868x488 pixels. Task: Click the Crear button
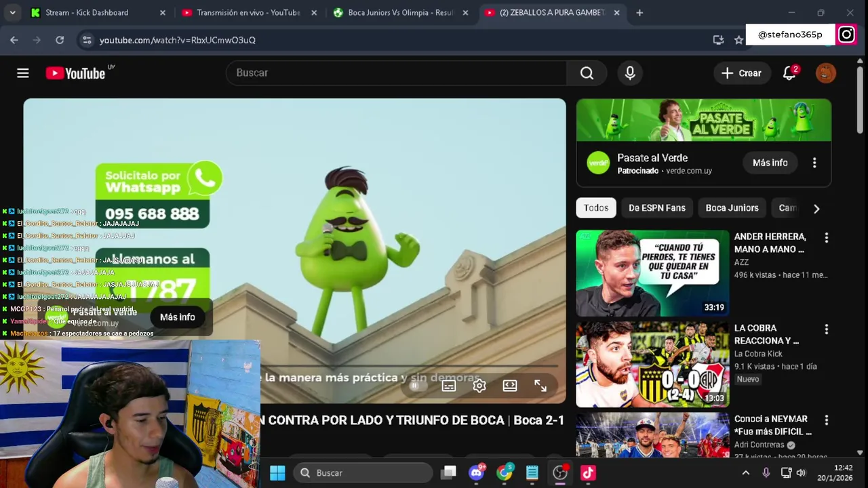pos(742,73)
